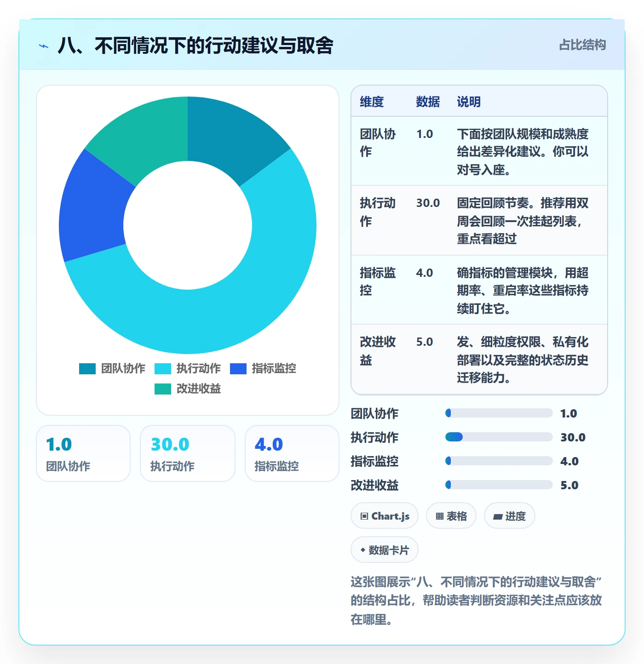Click the 团队协作 progress bar
The image size is (644, 664).
499,413
